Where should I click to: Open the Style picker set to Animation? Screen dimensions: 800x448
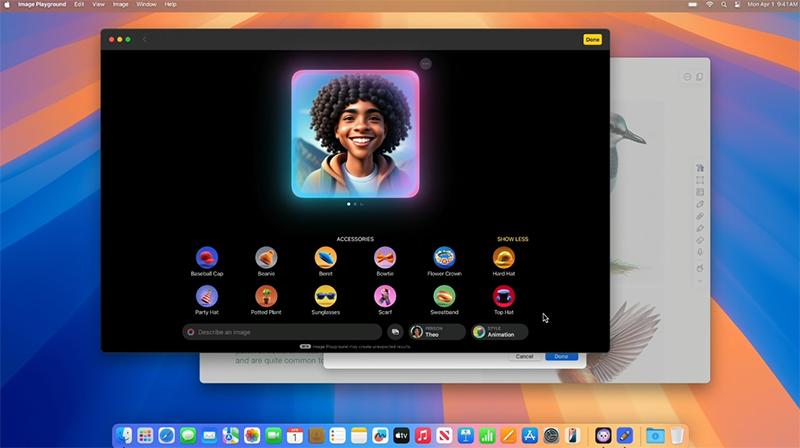(500, 332)
